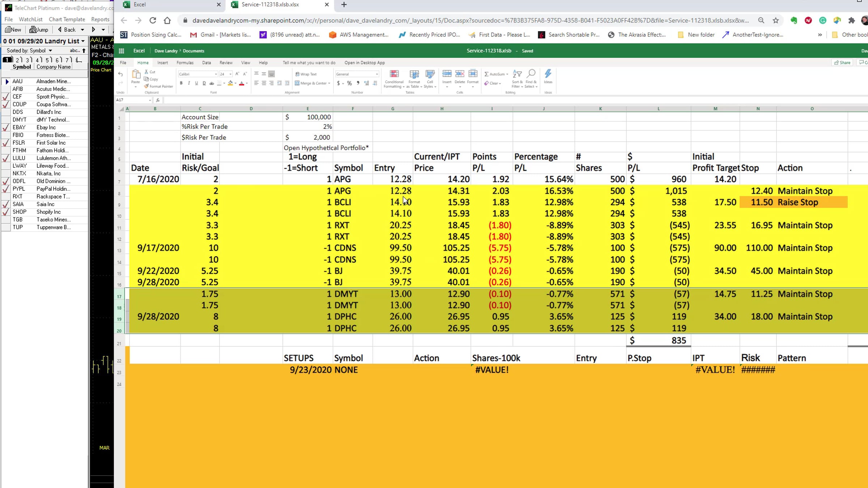Click the Delete cells icon

[460, 74]
